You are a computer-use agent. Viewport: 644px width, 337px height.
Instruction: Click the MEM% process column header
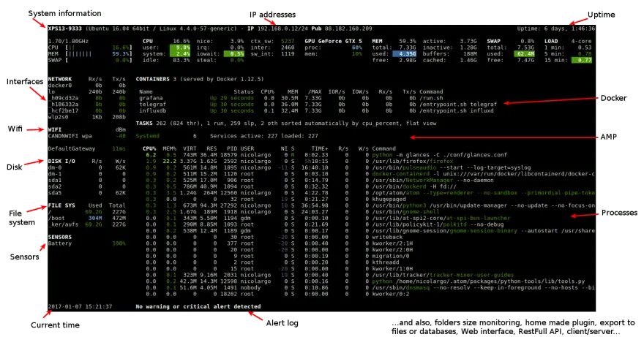pos(170,148)
